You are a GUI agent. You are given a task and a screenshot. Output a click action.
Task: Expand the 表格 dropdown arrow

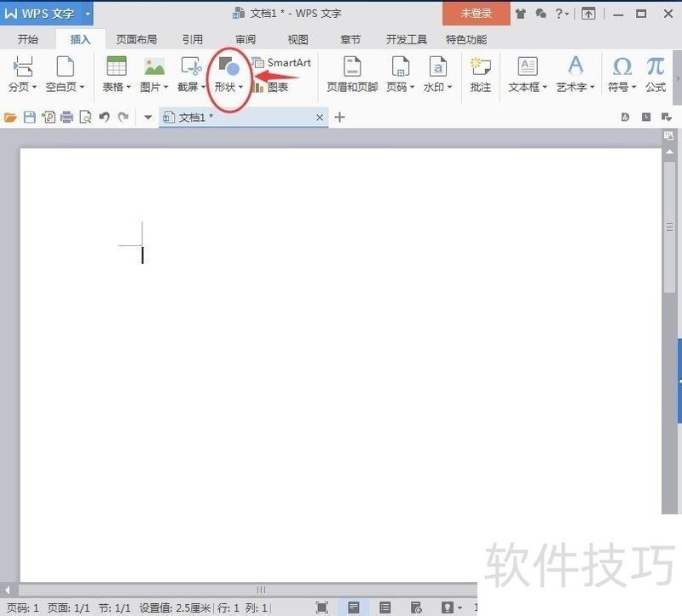coord(129,88)
